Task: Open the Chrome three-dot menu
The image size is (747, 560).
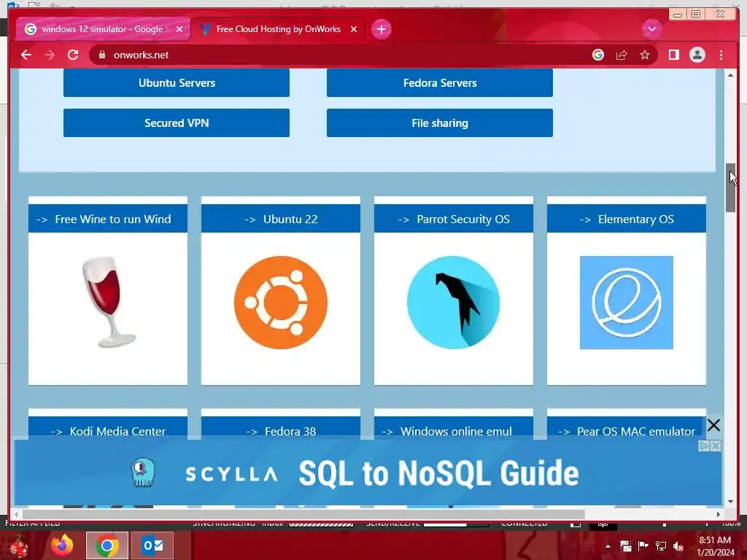Action: 721,55
